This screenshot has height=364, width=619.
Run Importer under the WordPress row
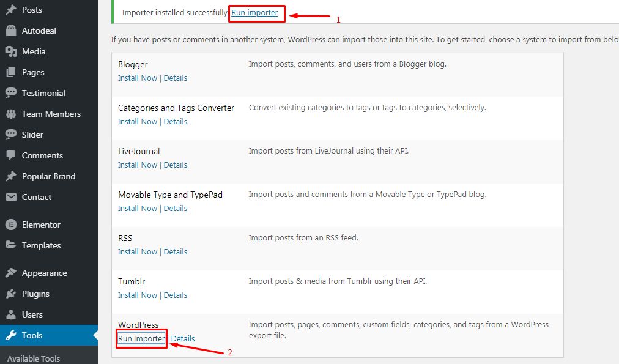(x=141, y=339)
